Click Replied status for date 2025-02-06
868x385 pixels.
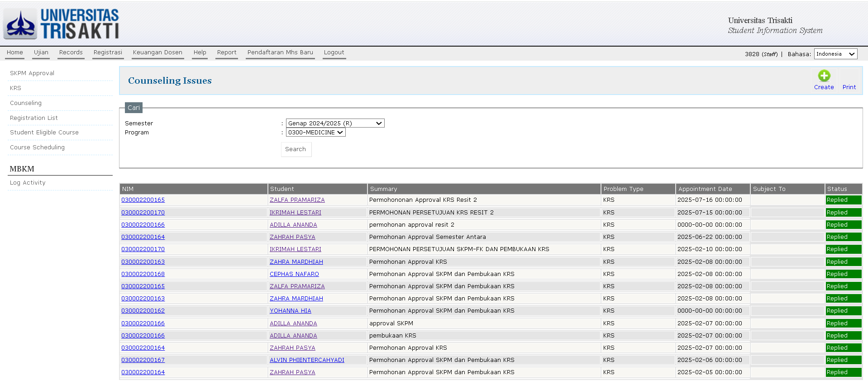coord(844,360)
